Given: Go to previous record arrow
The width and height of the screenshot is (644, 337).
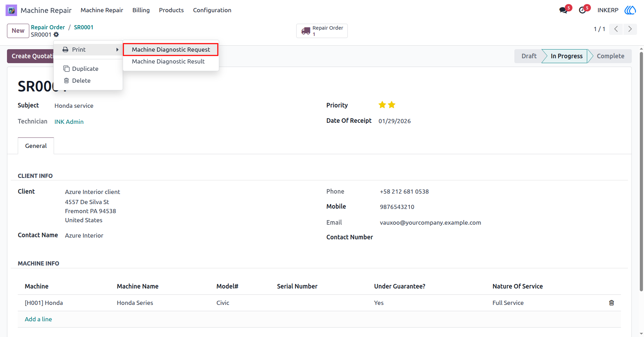Looking at the screenshot, I should pyautogui.click(x=616, y=29).
